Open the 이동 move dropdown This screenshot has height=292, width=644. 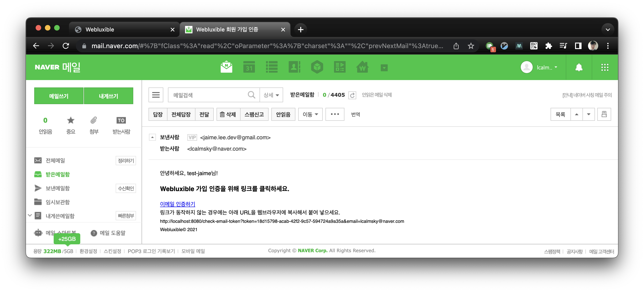pyautogui.click(x=310, y=114)
